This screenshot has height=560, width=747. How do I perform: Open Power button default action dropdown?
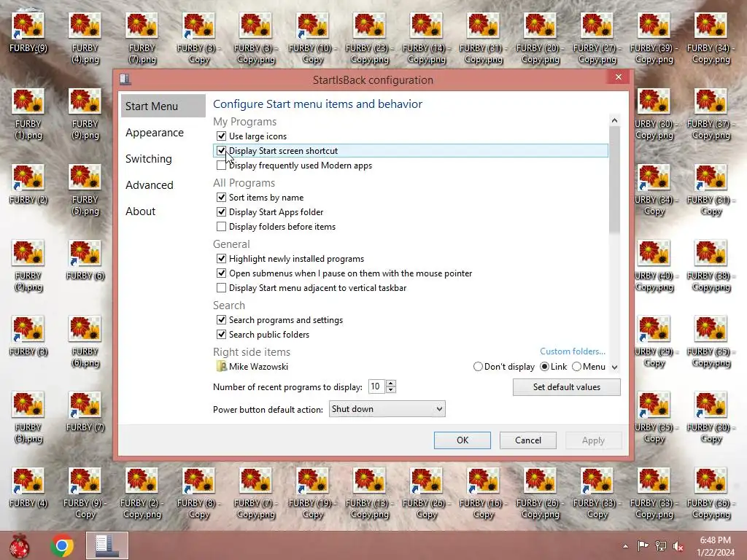pos(387,409)
